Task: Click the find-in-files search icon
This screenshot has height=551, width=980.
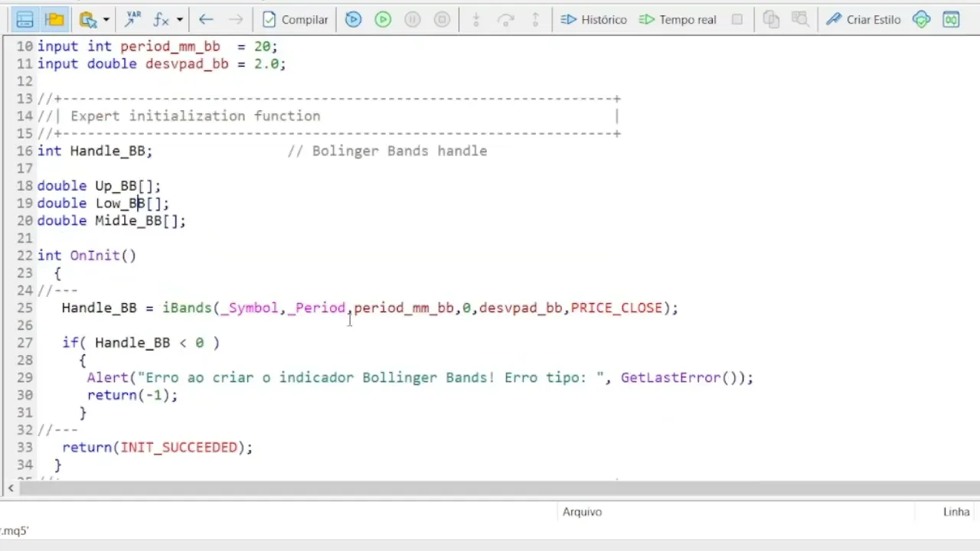Action: coord(87,19)
